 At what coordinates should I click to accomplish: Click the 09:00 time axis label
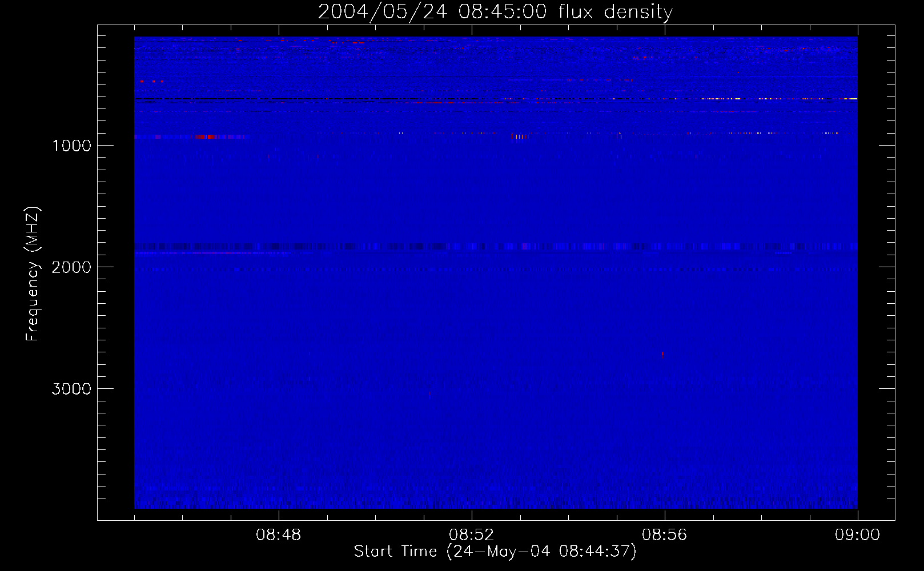coord(858,535)
